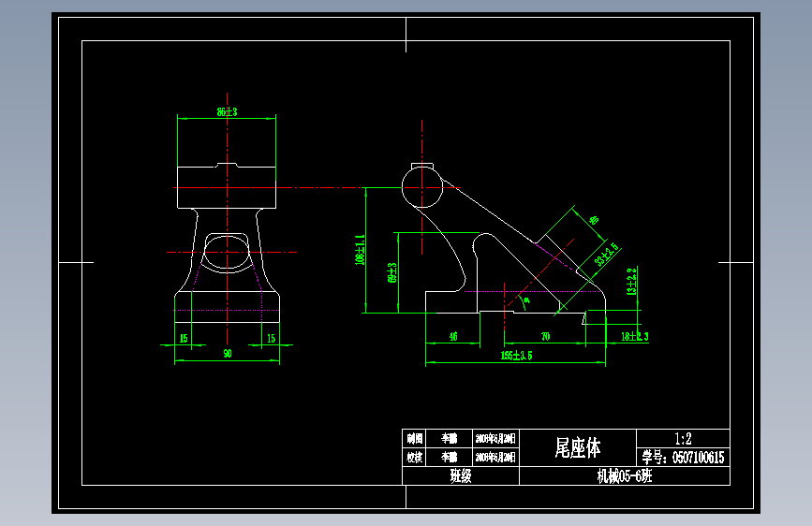Click the 机械05-6班 class text
The height and width of the screenshot is (526, 812).
tap(625, 476)
